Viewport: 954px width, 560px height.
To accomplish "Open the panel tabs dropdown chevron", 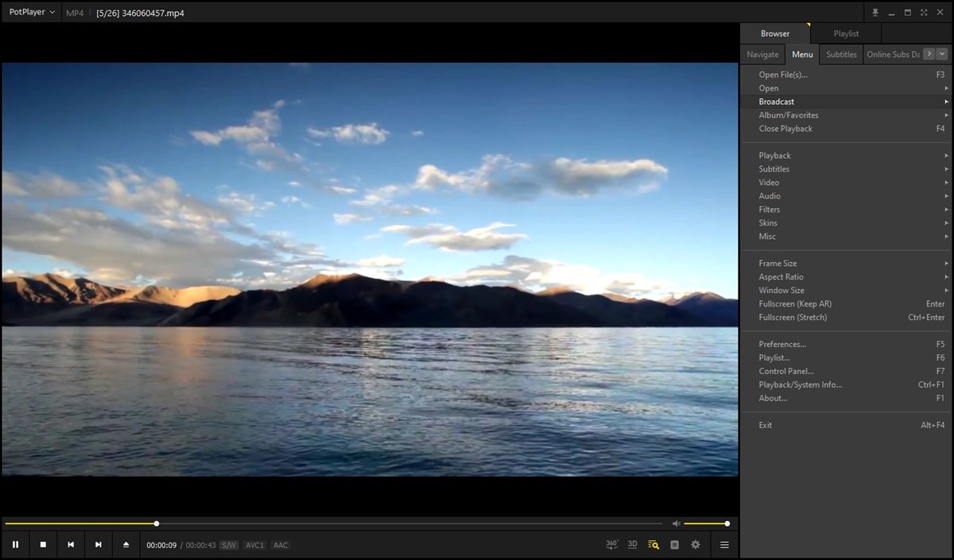I will coord(942,54).
